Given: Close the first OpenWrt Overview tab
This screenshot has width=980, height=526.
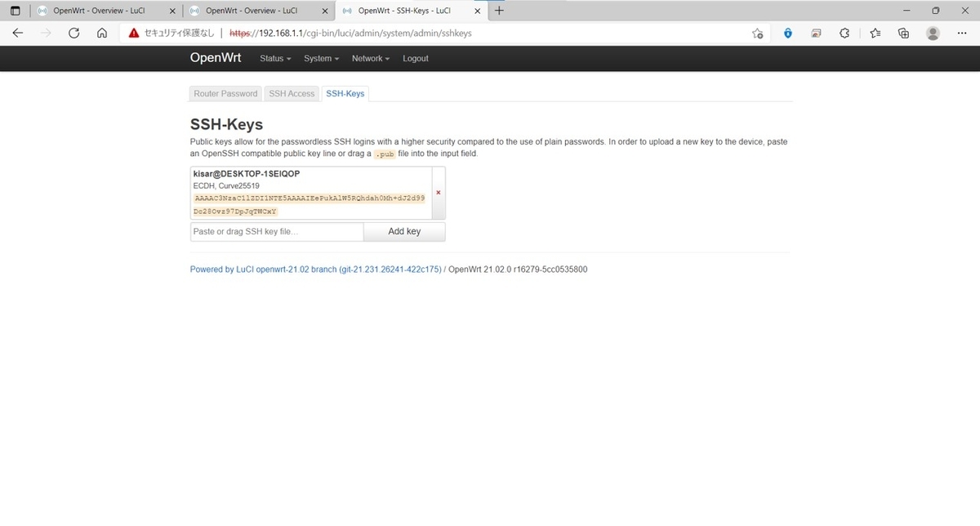Looking at the screenshot, I should 171,11.
